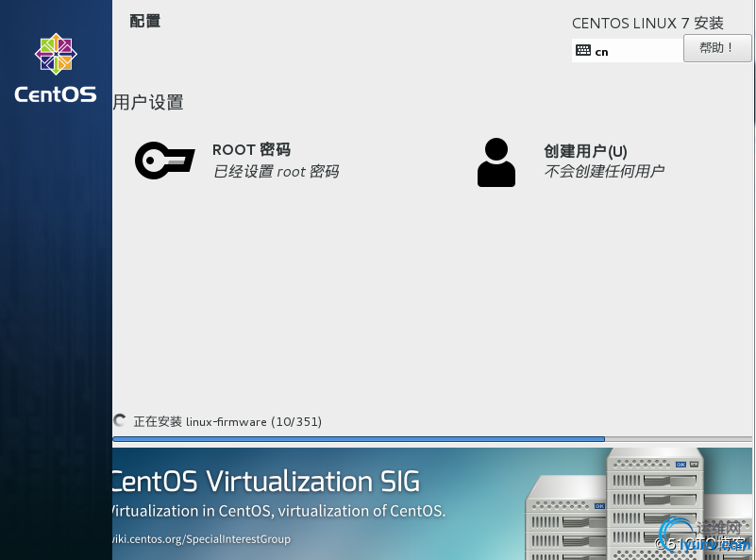Viewport: 756px width, 560px height.
Task: Click the CentOS logo in the sidebar
Action: (x=56, y=54)
